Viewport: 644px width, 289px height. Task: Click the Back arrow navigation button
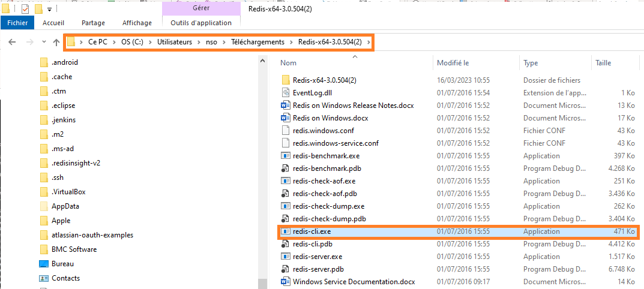(x=13, y=43)
